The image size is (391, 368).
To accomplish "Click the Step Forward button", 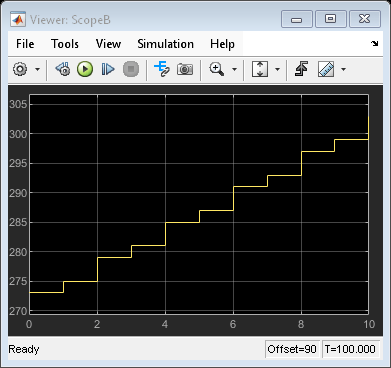I will [108, 69].
